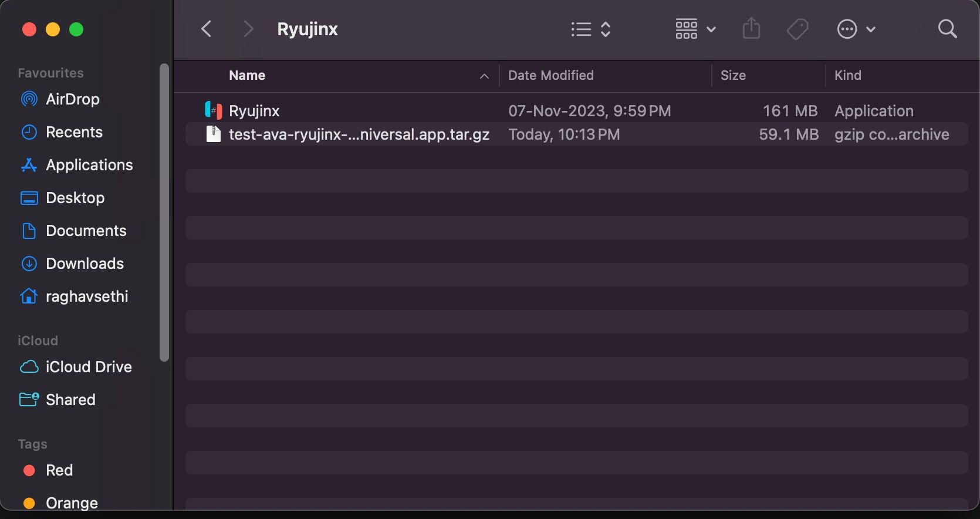Open the Action ellipsis menu

pos(856,29)
